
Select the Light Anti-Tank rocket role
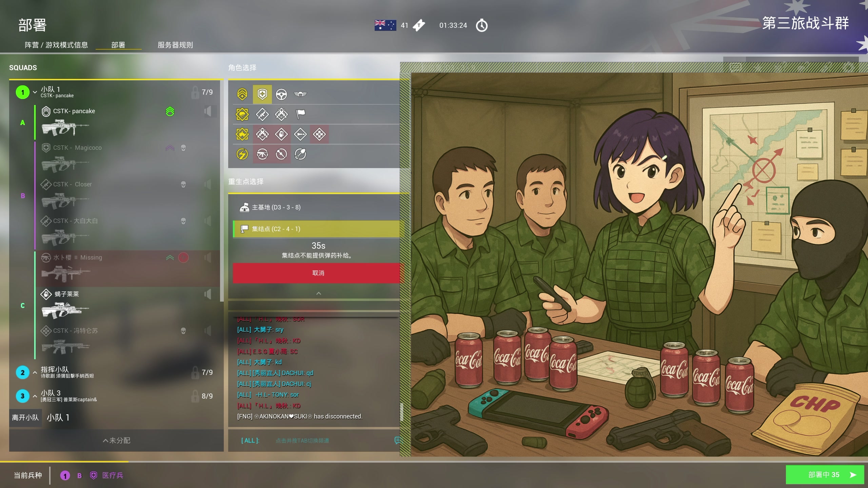(300, 135)
